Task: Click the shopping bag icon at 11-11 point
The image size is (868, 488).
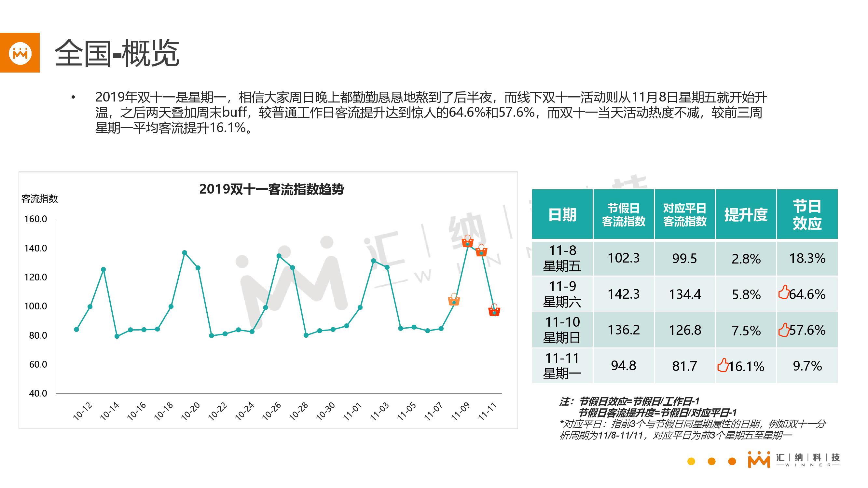Action: [x=494, y=310]
